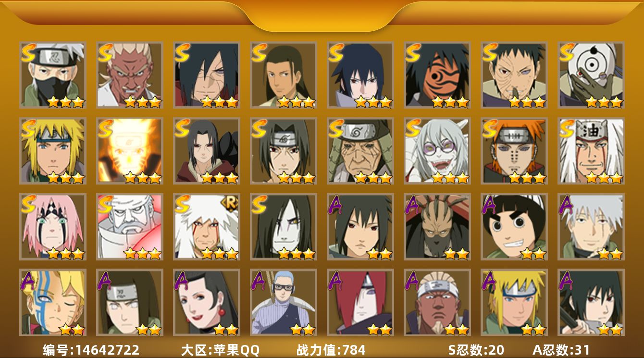Select the pink-haired Sakura S-rank card
644x358 pixels.
(x=53, y=227)
